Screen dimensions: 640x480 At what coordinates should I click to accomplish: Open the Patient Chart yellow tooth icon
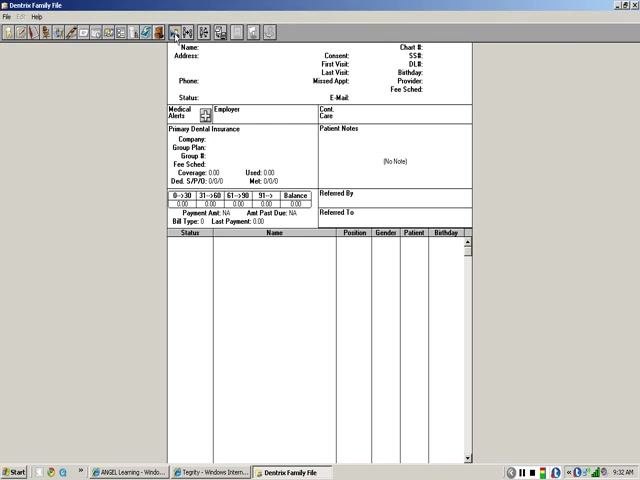pyautogui.click(x=9, y=32)
